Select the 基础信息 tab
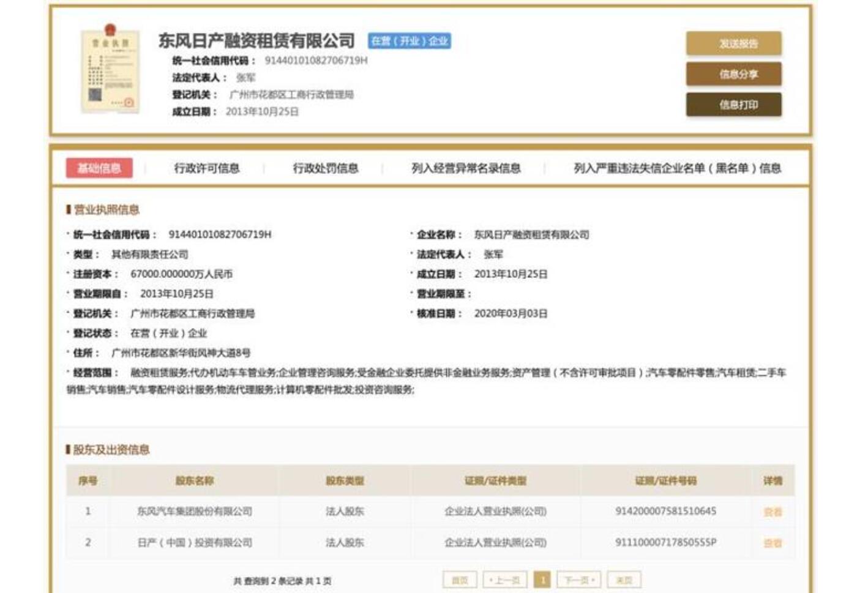Image resolution: width=868 pixels, height=593 pixels. (99, 168)
